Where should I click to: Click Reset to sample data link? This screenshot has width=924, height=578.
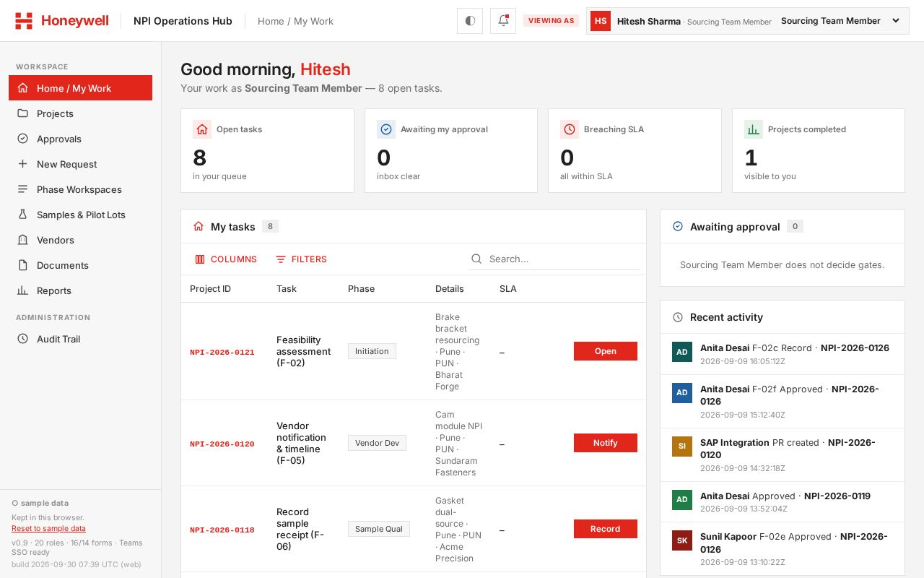pyautogui.click(x=48, y=528)
